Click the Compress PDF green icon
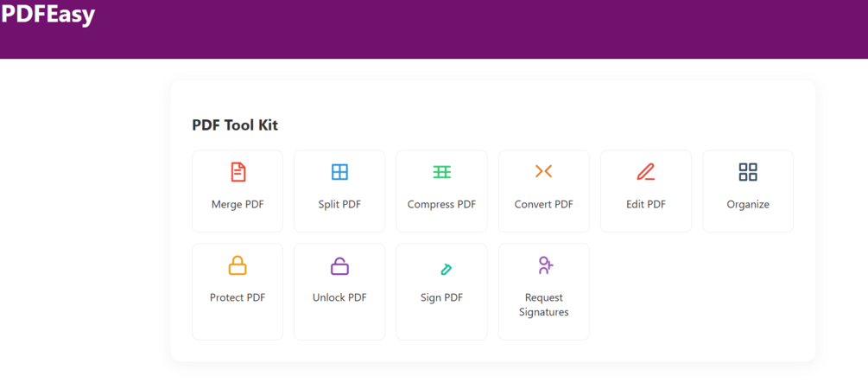Viewport: 868px width, 389px height. tap(441, 172)
